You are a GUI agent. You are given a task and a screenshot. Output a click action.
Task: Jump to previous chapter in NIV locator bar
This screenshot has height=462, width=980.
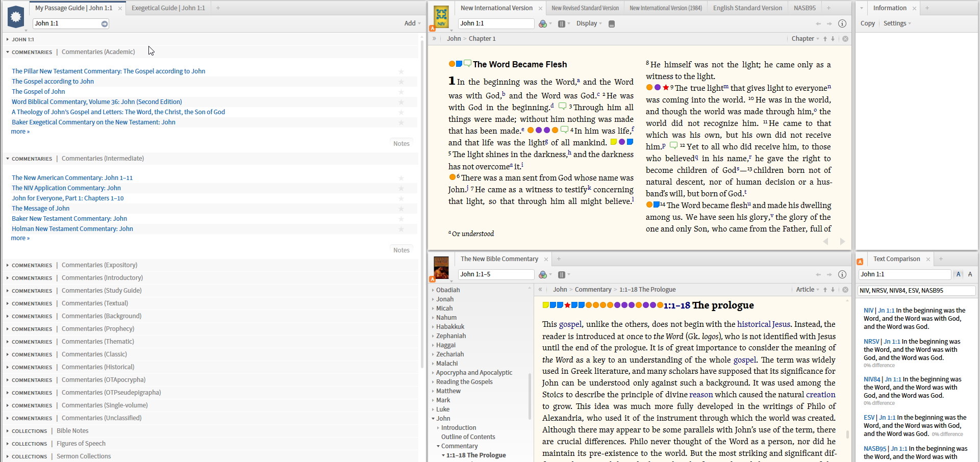tap(825, 39)
